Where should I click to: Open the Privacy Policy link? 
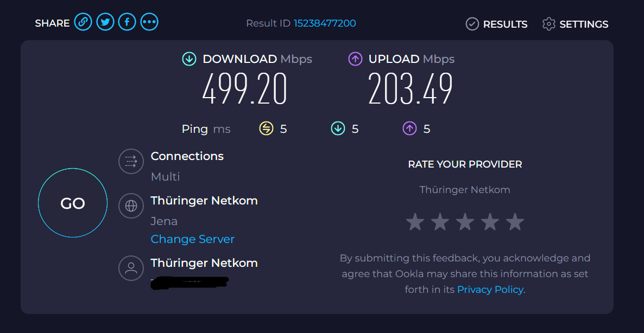pyautogui.click(x=490, y=290)
